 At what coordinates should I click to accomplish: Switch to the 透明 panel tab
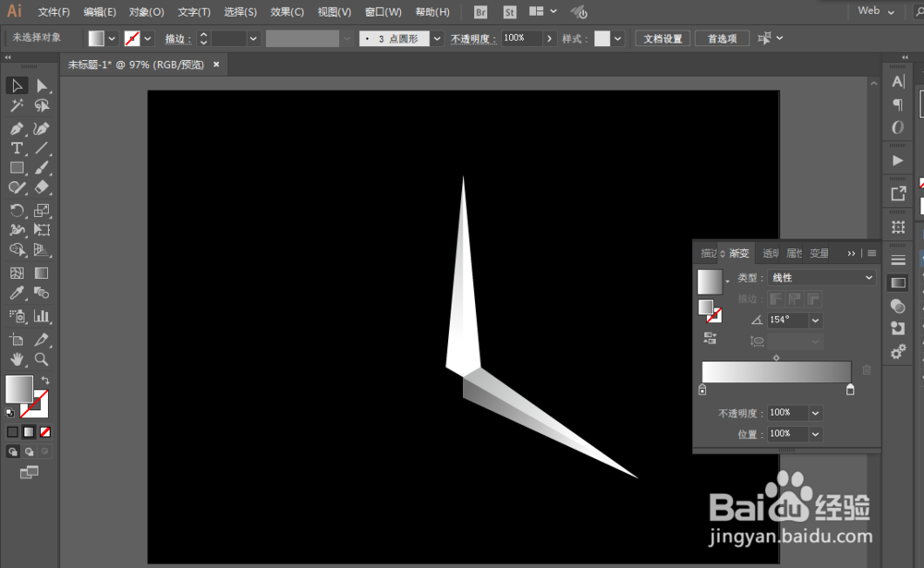pos(770,253)
